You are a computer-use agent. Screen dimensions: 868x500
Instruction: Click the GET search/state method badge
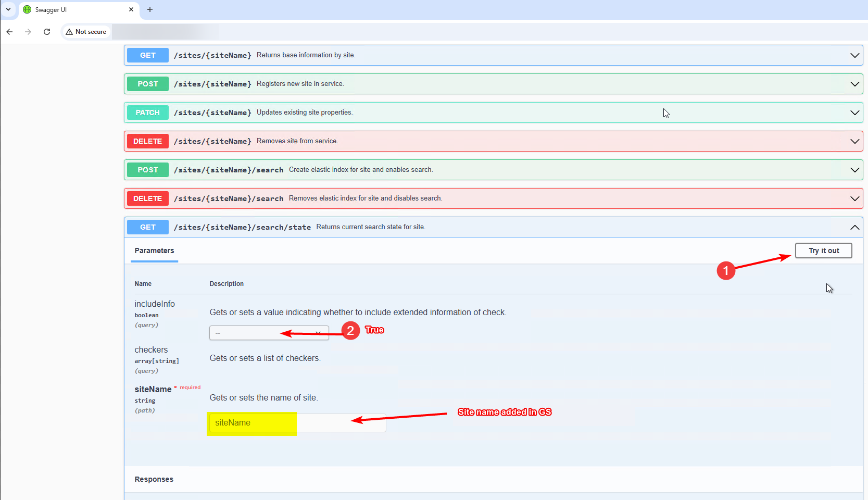click(148, 227)
